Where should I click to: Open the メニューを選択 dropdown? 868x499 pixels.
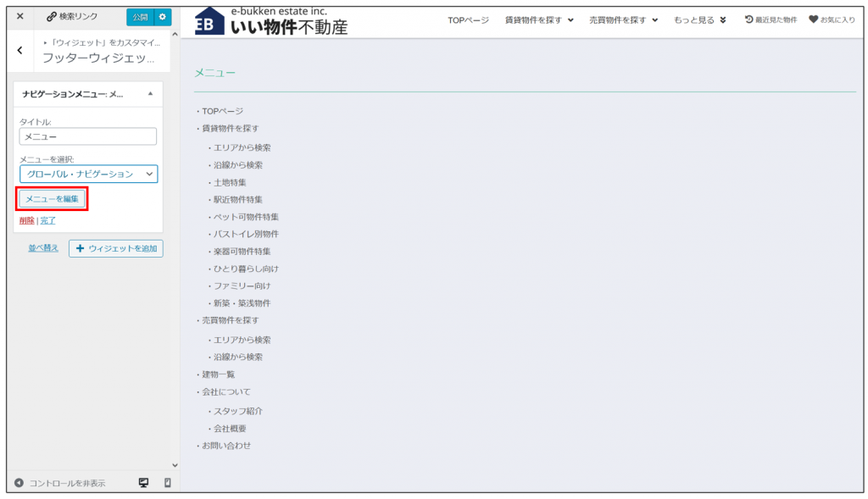click(88, 174)
